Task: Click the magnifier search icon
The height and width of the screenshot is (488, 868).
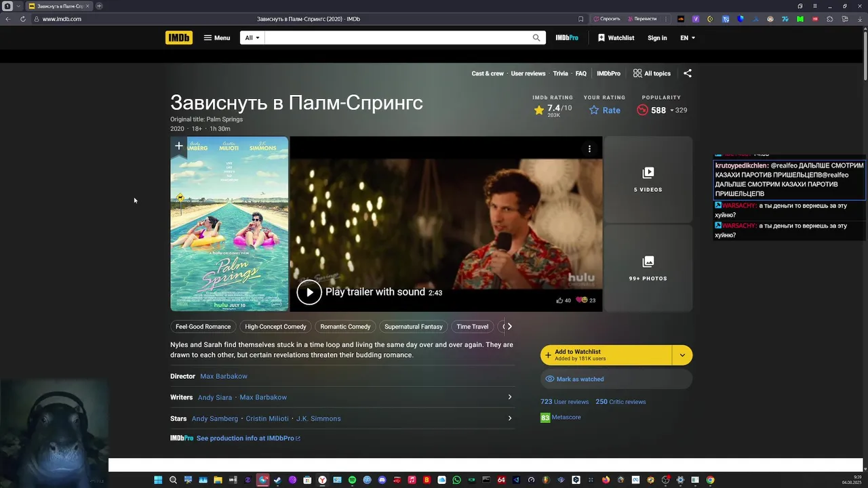Action: click(536, 38)
